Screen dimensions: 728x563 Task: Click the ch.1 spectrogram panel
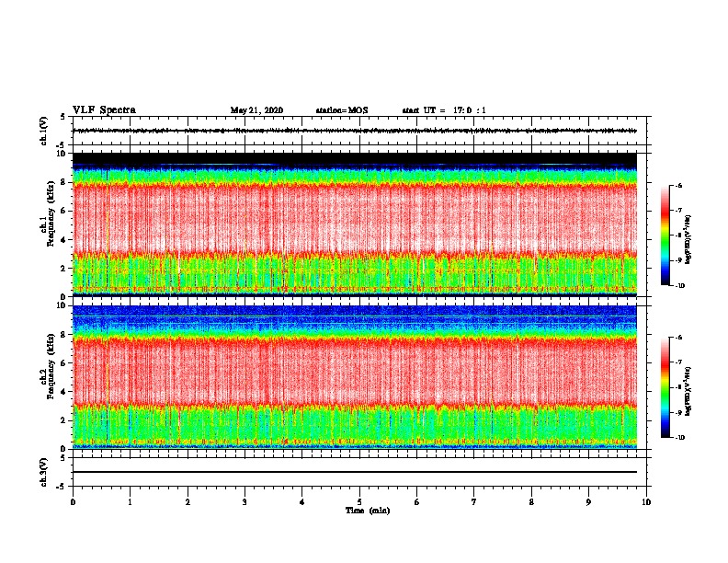pos(355,224)
